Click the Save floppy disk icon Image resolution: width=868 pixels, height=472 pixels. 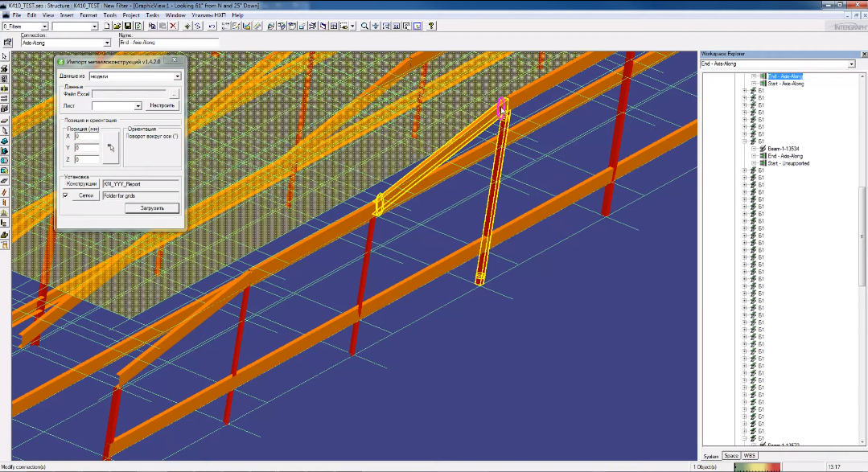tap(128, 26)
